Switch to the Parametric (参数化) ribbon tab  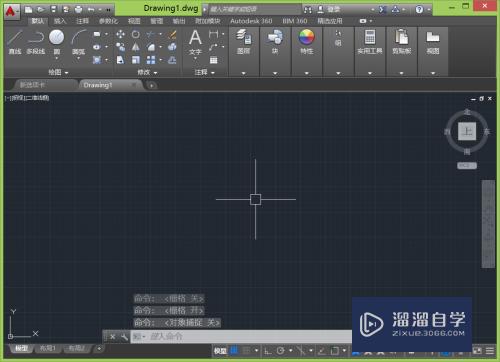pos(108,21)
